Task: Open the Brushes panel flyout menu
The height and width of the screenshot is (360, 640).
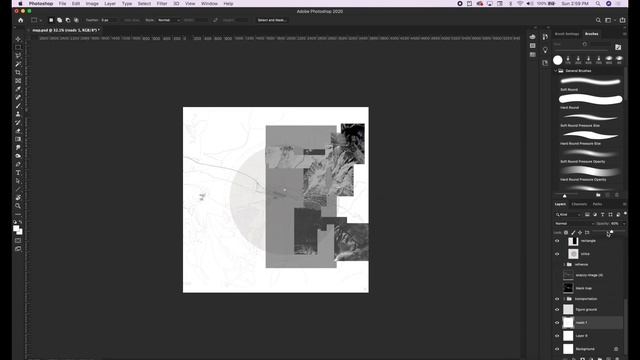Action: point(624,34)
